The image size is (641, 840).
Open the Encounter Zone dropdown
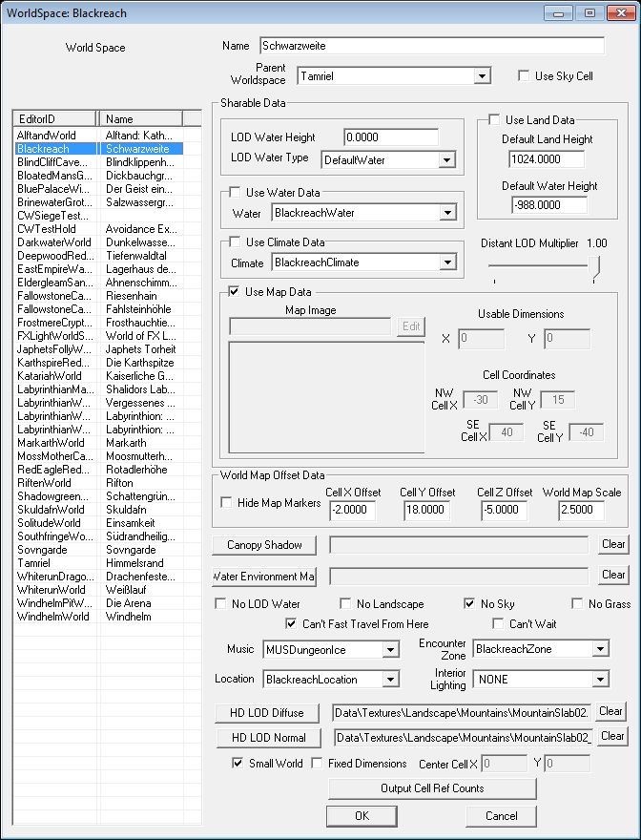[x=600, y=649]
